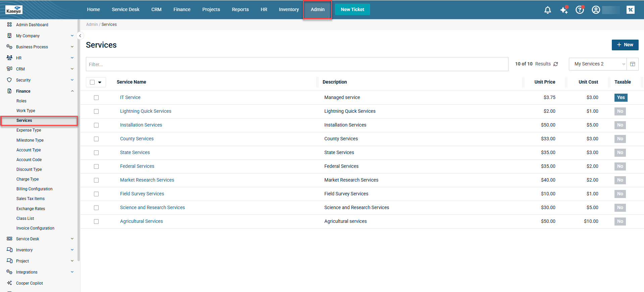Select the County Services row checkbox
This screenshot has width=644, height=292.
click(96, 139)
